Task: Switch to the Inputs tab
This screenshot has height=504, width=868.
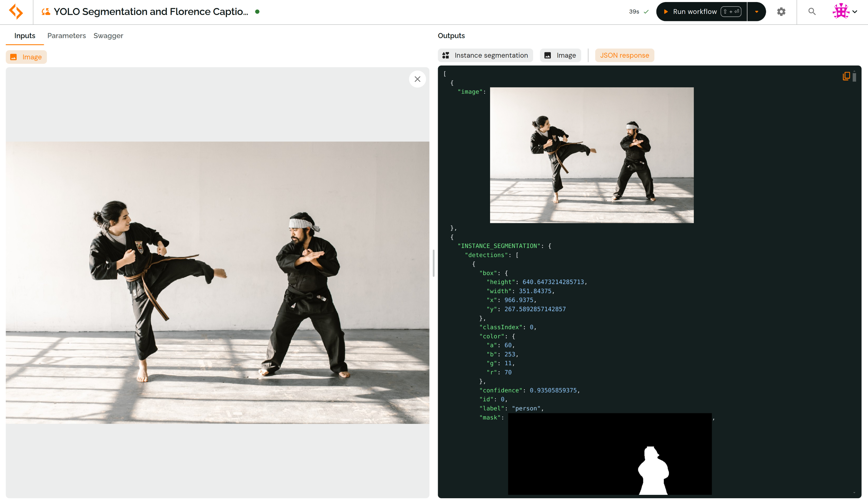Action: coord(25,36)
